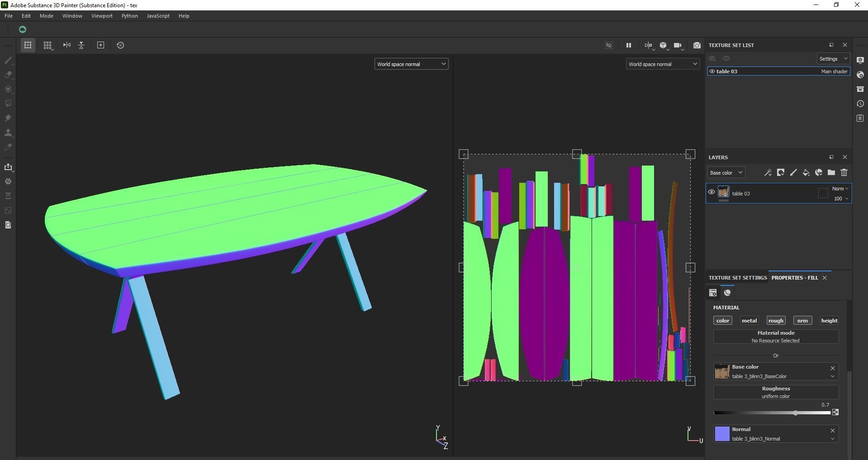868x460 pixels.
Task: Open the layer opacity 100 dropdown
Action: pos(841,199)
